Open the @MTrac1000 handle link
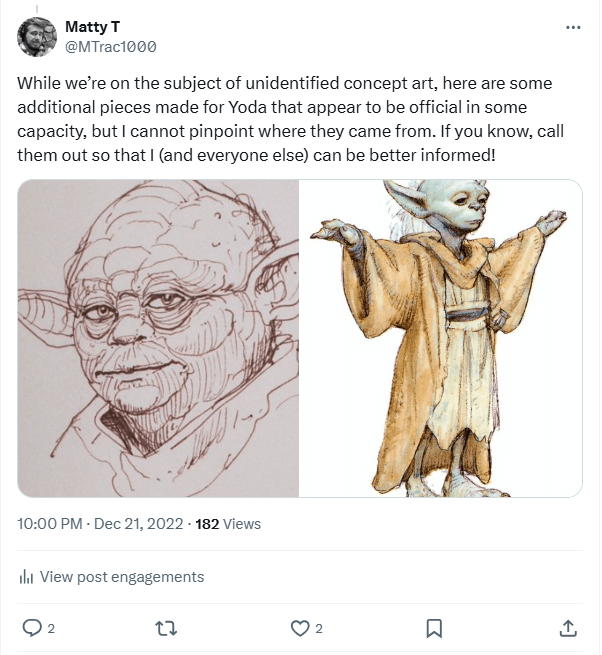 coord(110,46)
